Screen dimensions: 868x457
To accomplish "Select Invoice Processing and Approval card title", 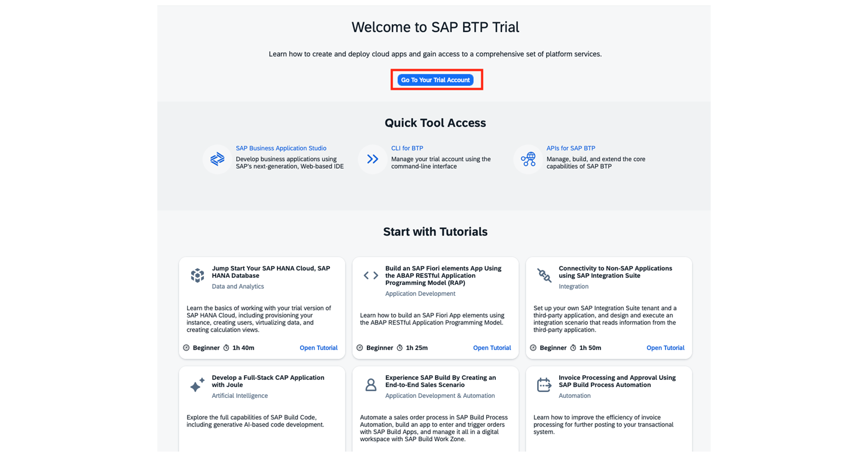I will [x=617, y=381].
